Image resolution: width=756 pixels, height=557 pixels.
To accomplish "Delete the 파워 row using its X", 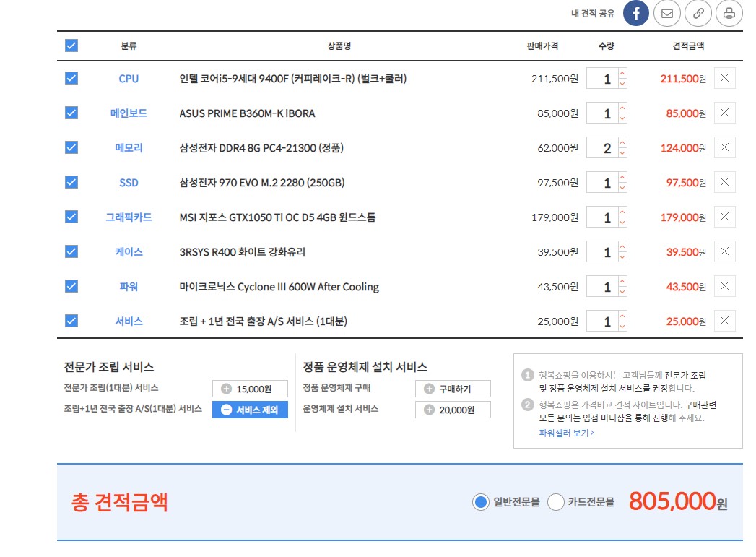I will pos(724,287).
